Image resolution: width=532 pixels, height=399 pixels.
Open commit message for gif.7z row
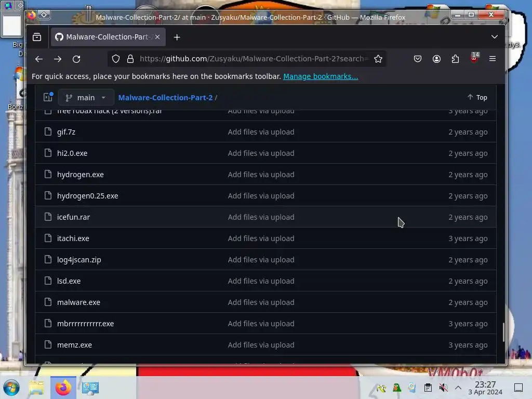point(261,132)
